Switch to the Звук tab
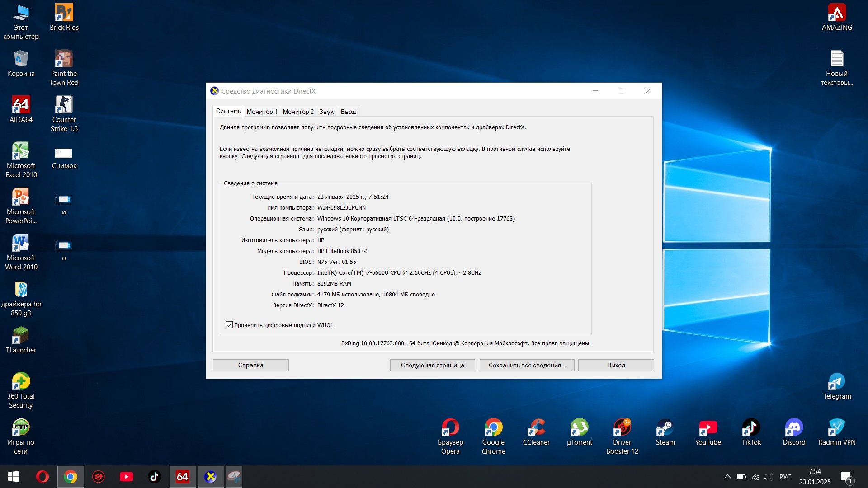 (x=326, y=112)
